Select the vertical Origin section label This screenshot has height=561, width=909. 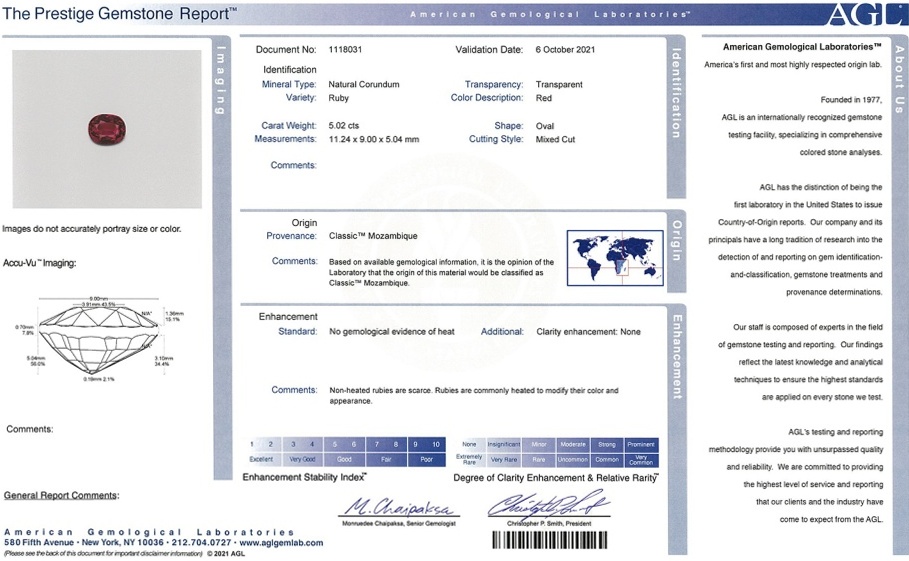(x=677, y=241)
